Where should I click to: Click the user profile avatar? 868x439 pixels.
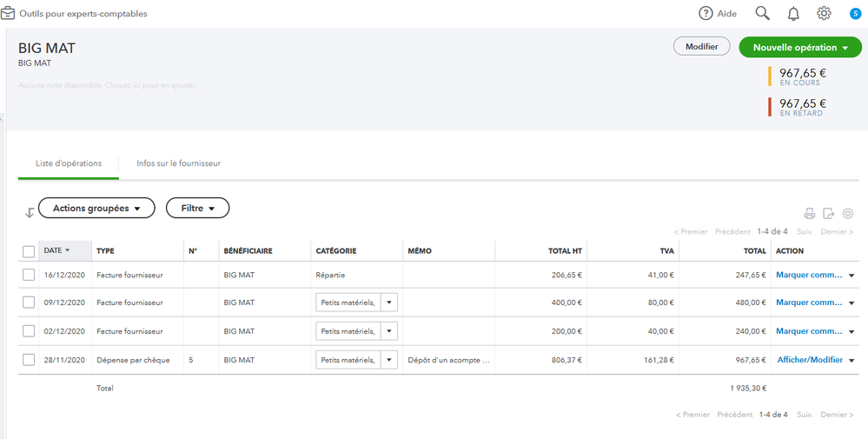855,14
